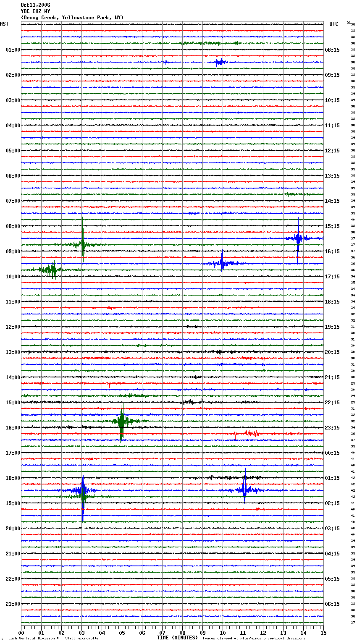Click the '15:15' UTC time label
Screen dimensions: 357x644
pos(332,226)
